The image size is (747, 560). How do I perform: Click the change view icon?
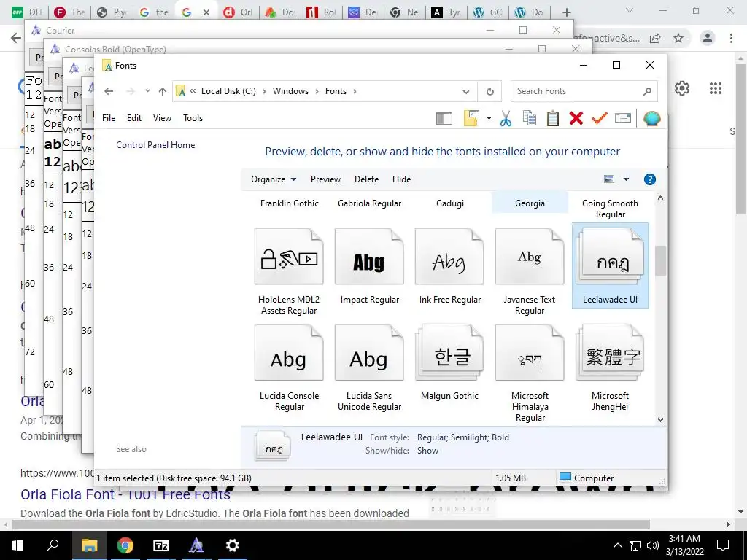pyautogui.click(x=609, y=179)
